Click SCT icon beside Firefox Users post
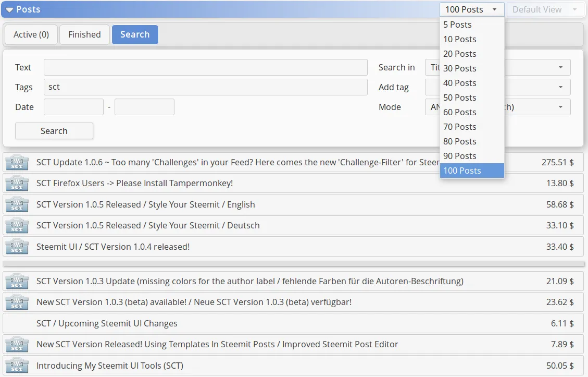 [17, 184]
